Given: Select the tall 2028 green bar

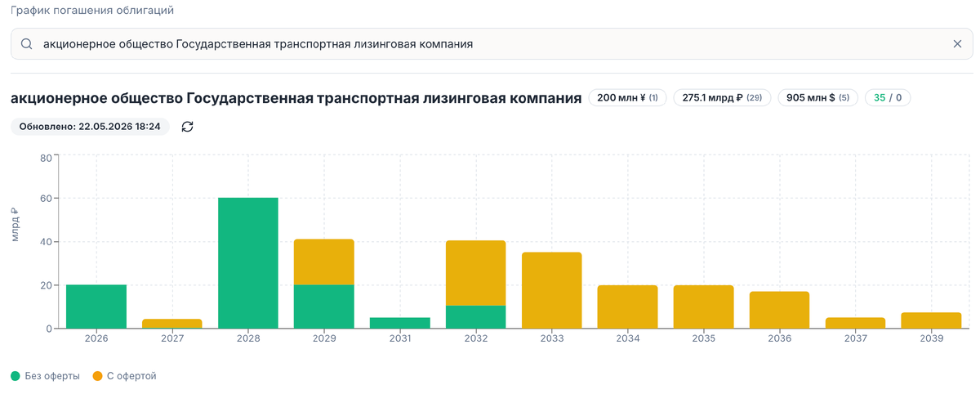Looking at the screenshot, I should 248,263.
